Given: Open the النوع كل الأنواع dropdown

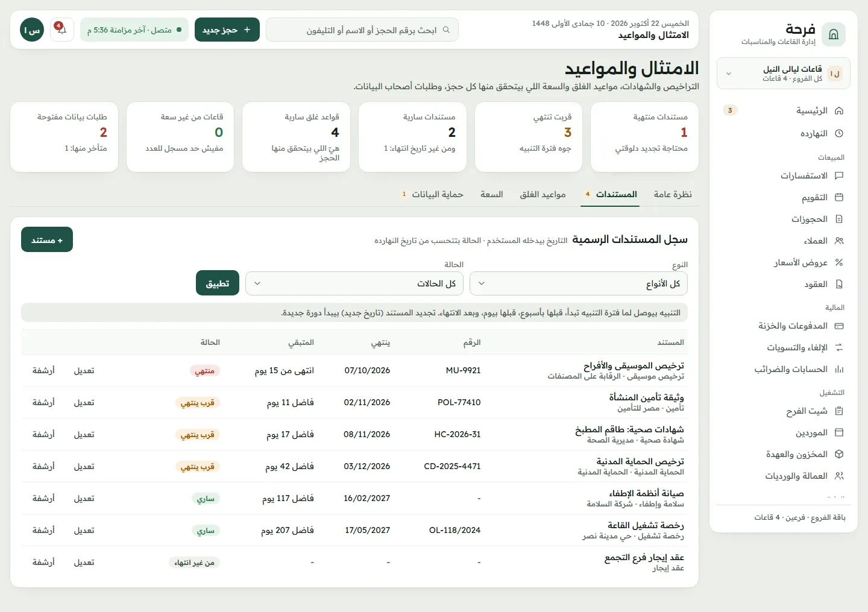Looking at the screenshot, I should pos(579,283).
